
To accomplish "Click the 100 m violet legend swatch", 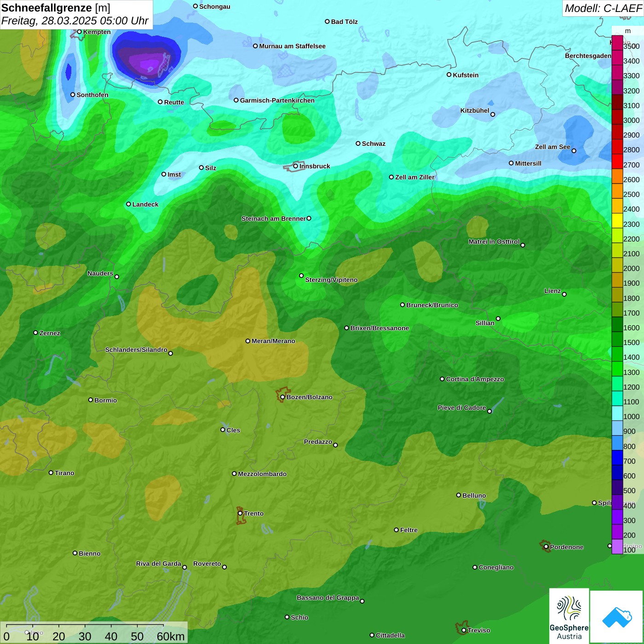I will tap(617, 546).
